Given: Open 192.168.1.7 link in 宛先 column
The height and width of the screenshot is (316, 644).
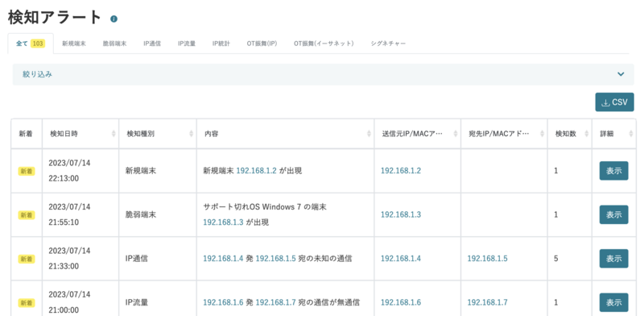Looking at the screenshot, I should pyautogui.click(x=488, y=302).
